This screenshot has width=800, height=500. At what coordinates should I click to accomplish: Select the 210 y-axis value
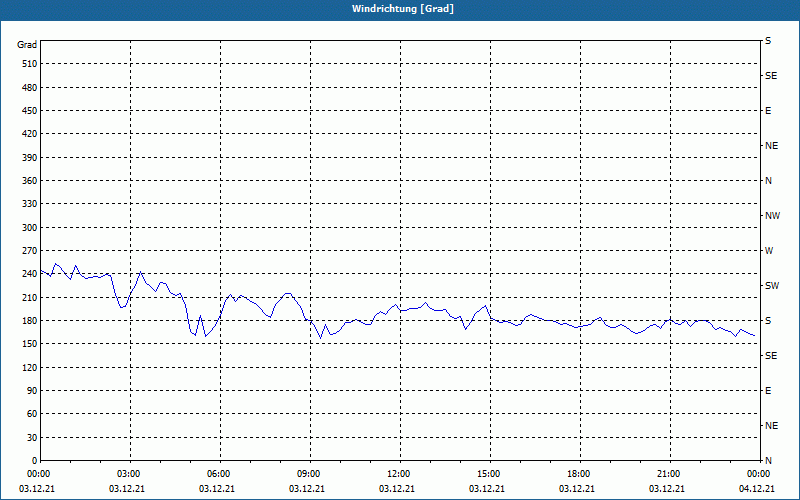click(x=30, y=297)
